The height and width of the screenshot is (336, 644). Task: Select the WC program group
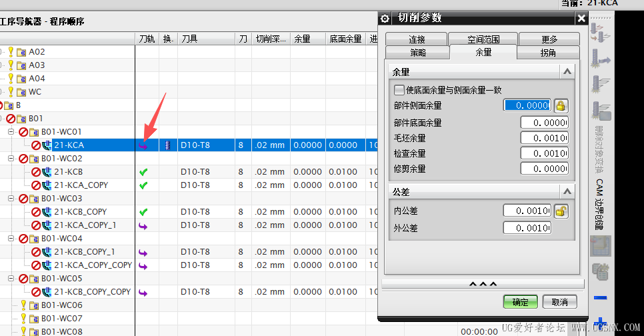[35, 92]
